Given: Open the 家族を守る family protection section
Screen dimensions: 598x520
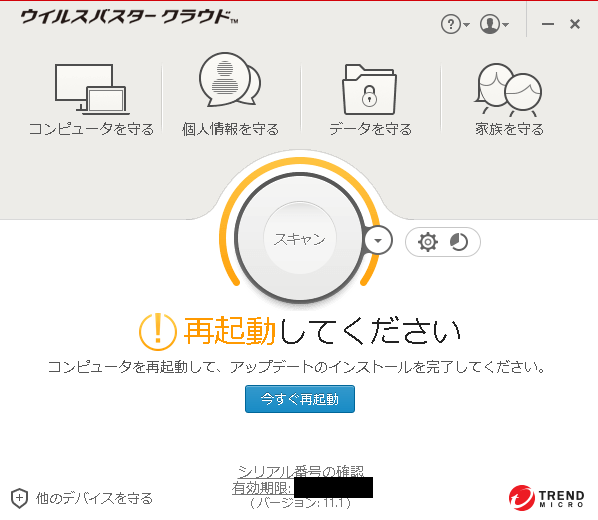Looking at the screenshot, I should pyautogui.click(x=509, y=100).
